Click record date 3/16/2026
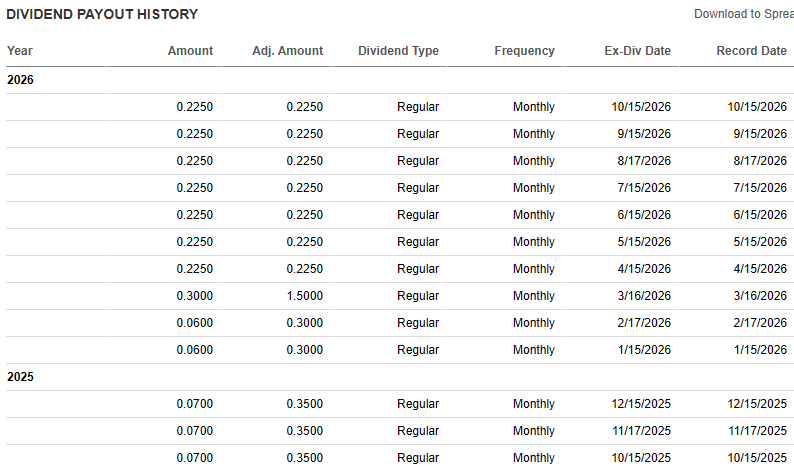 (x=760, y=296)
